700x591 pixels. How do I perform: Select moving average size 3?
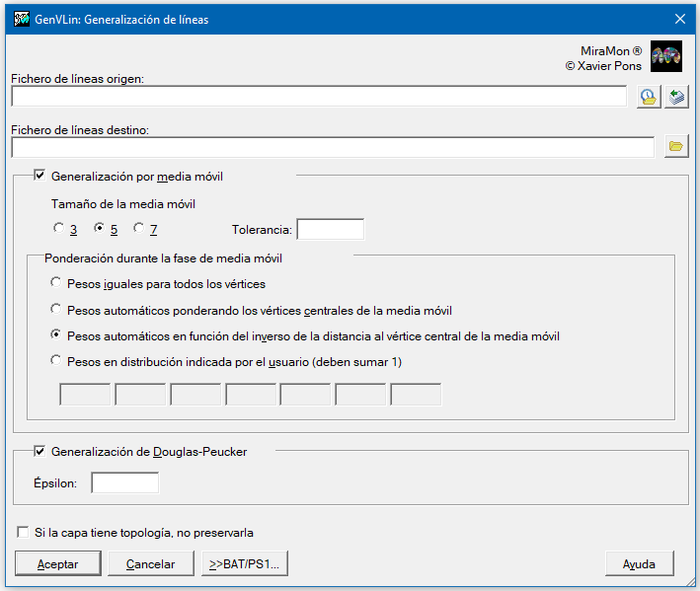[58, 228]
